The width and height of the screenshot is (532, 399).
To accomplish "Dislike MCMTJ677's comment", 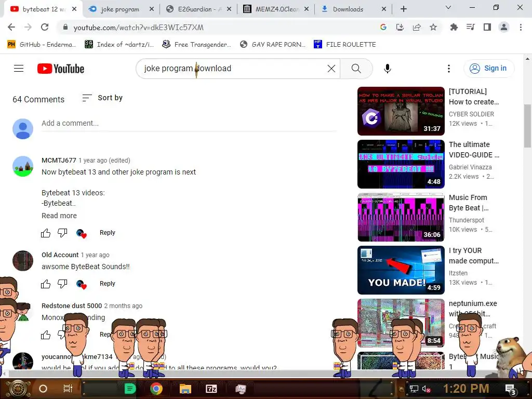I will coord(62,233).
